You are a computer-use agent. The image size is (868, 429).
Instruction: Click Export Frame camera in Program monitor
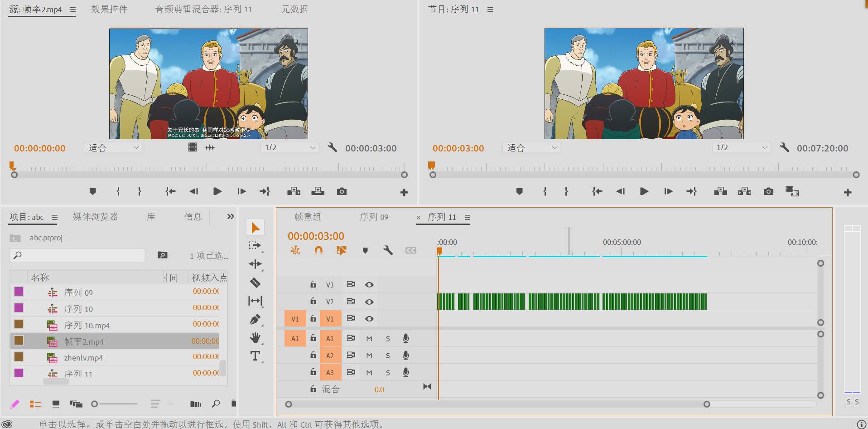point(768,191)
